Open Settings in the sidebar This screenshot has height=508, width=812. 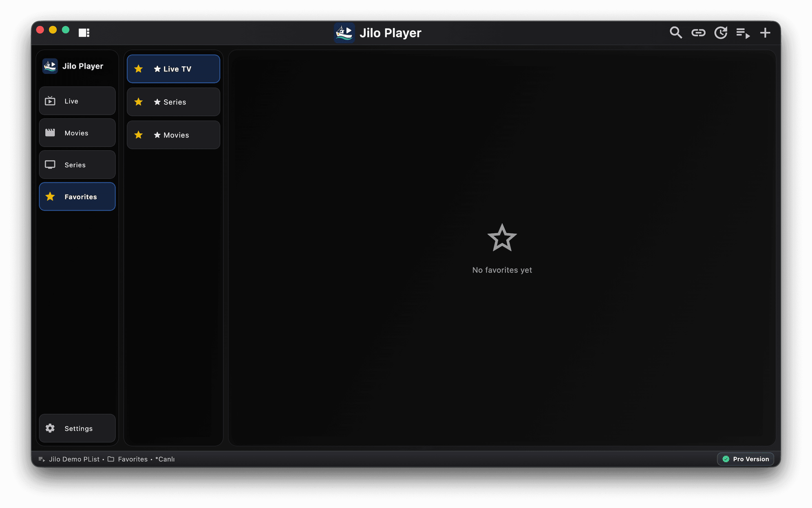pyautogui.click(x=77, y=428)
